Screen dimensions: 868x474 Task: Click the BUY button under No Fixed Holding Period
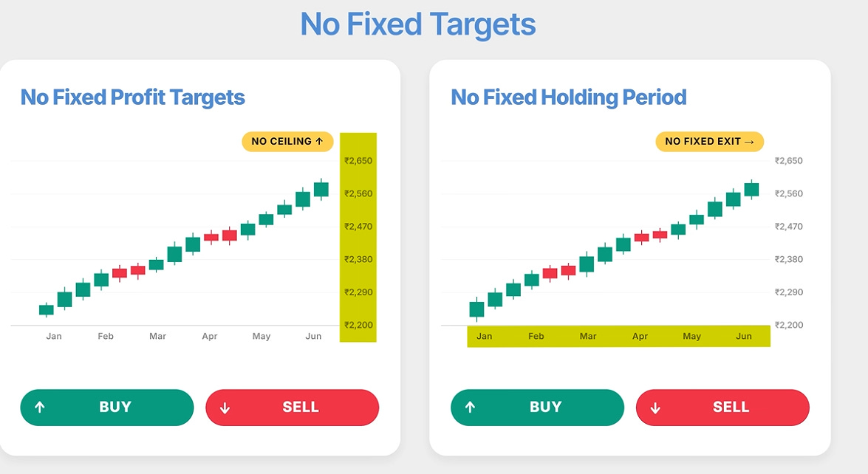[x=538, y=408]
